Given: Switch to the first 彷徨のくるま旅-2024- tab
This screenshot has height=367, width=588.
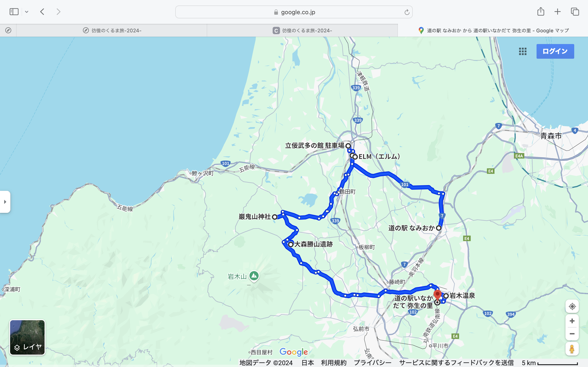Looking at the screenshot, I should [x=112, y=31].
